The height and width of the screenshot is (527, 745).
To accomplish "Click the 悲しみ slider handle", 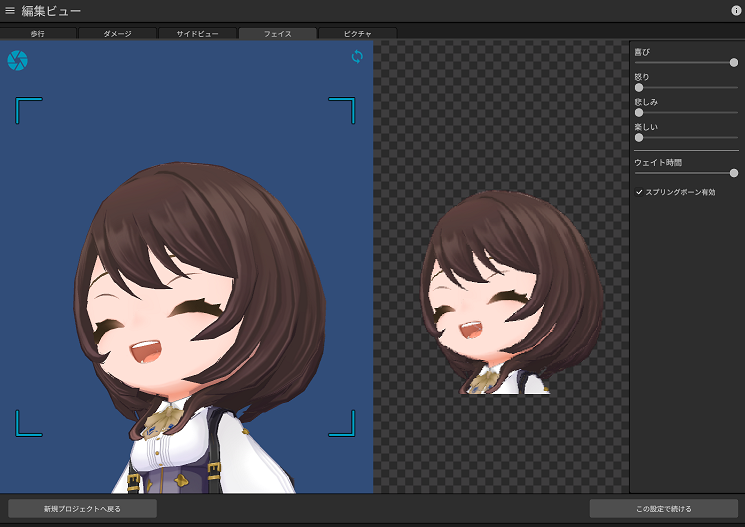I will 639,112.
